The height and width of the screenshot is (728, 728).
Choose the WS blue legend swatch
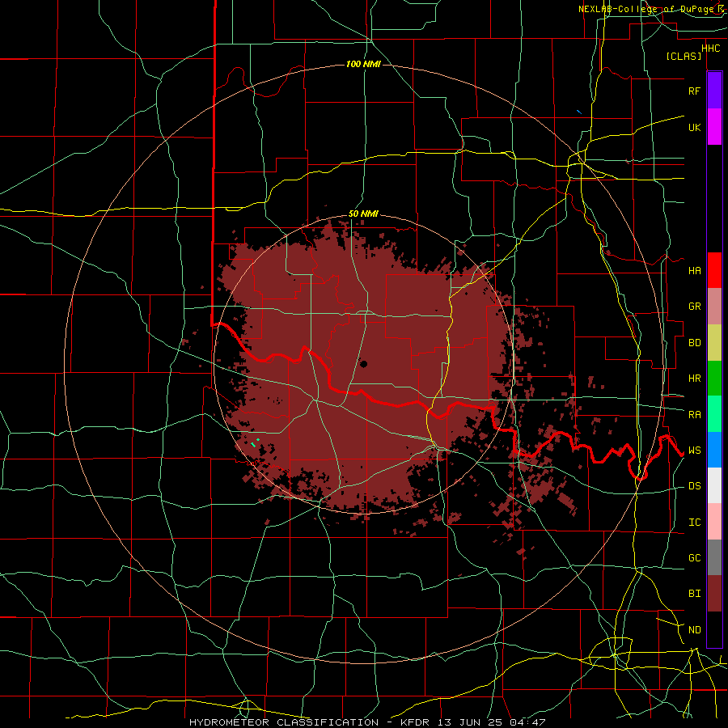pyautogui.click(x=714, y=450)
